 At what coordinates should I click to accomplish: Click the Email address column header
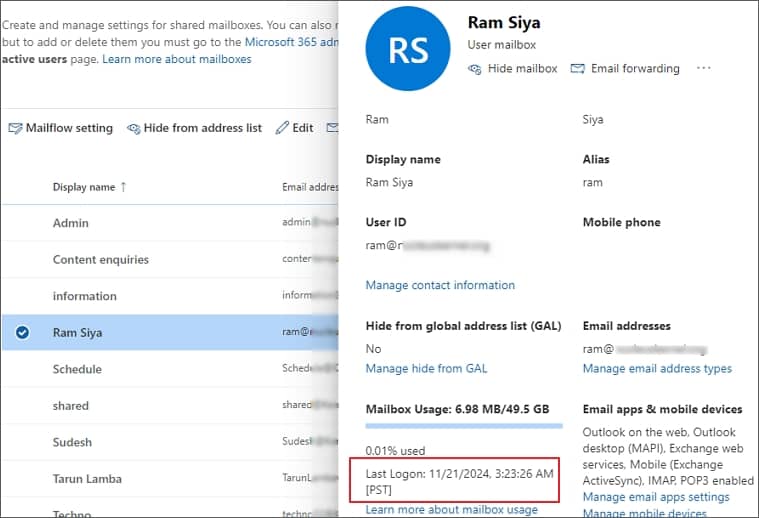[310, 187]
